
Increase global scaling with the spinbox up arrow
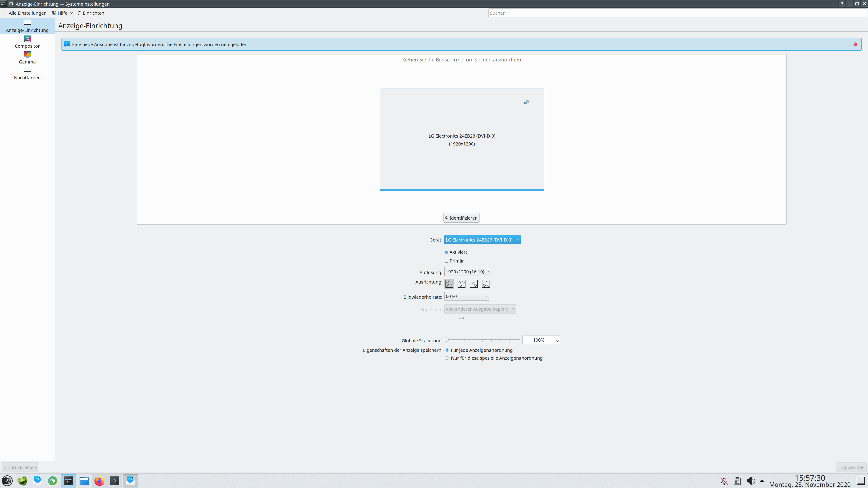click(x=557, y=338)
